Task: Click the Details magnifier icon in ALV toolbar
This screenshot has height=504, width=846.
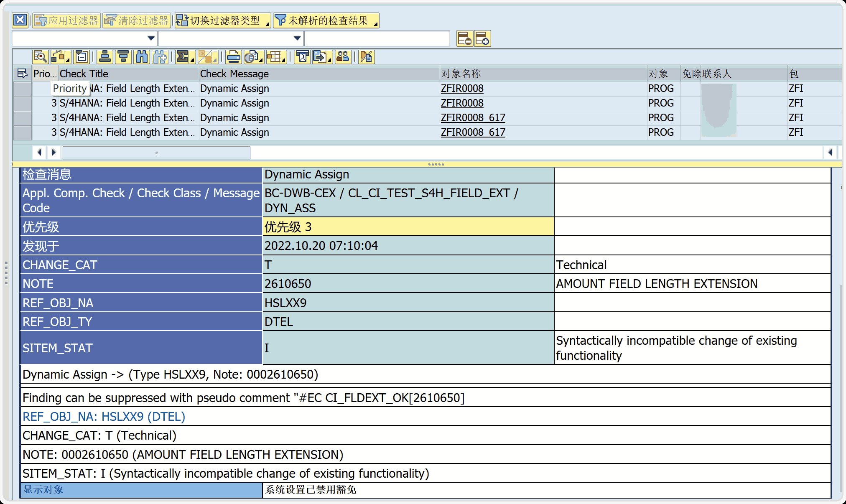Action: [41, 56]
